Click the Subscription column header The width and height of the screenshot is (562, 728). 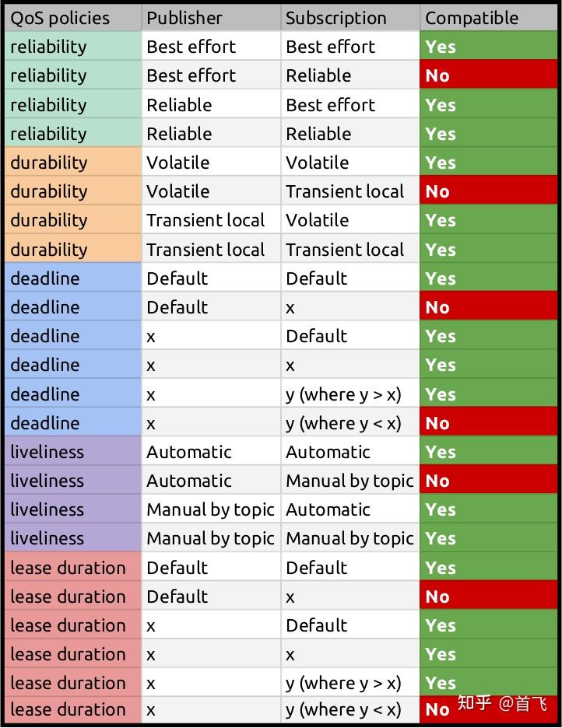(x=335, y=18)
